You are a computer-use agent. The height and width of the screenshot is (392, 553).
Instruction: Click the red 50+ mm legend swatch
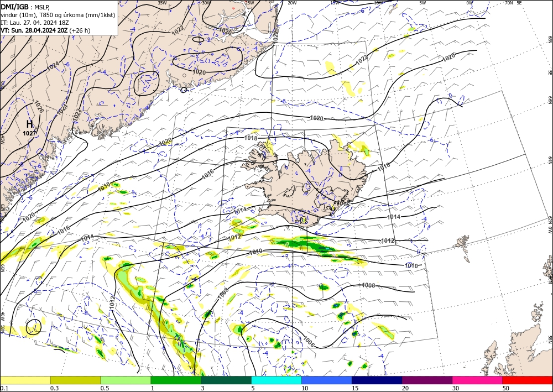pos(528,380)
